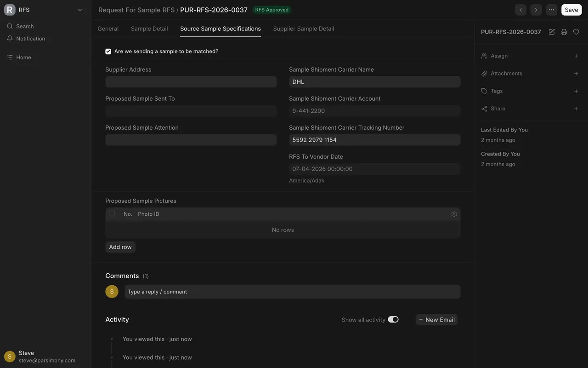Image resolution: width=588 pixels, height=368 pixels.
Task: Click the Attachments label in the sidebar
Action: click(x=506, y=74)
